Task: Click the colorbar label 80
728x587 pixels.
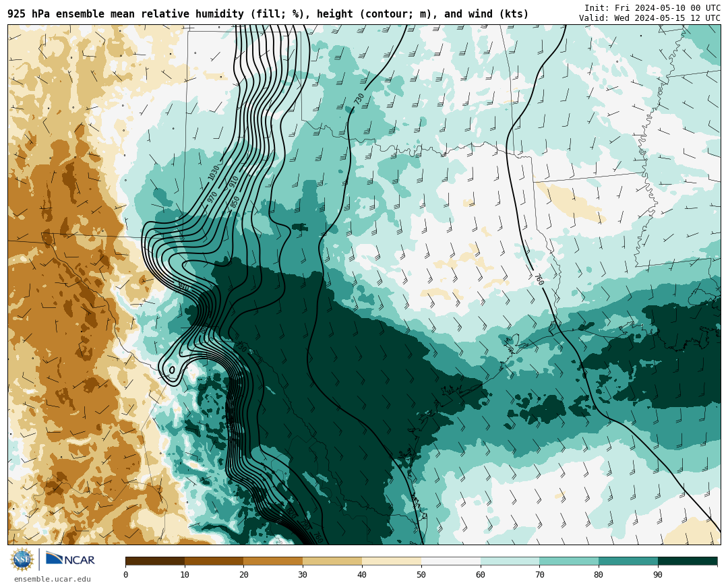Action: coord(599,575)
